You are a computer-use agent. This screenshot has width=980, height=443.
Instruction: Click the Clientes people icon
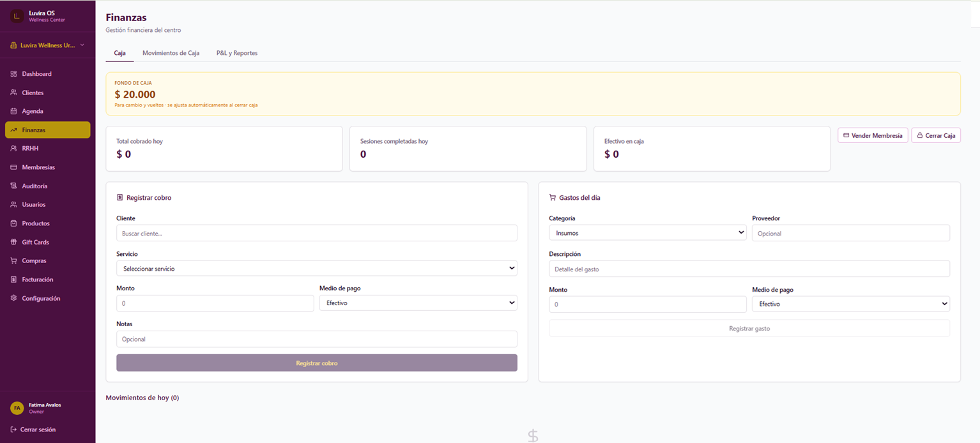tap(13, 93)
